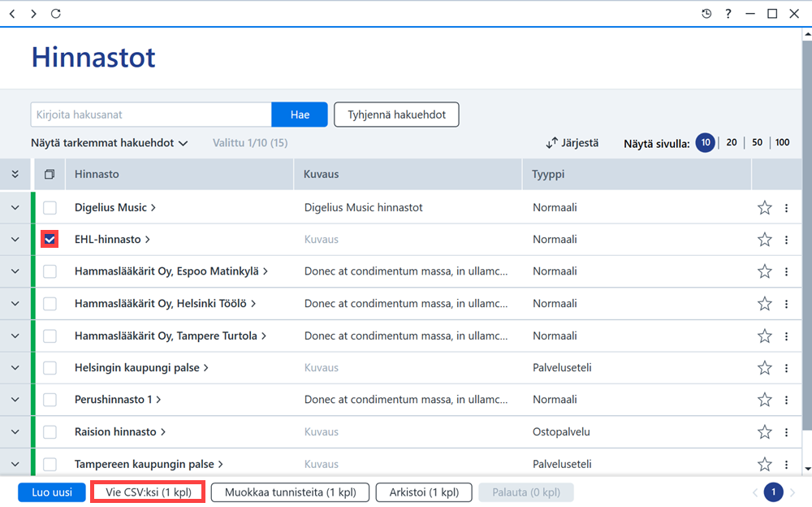
Task: Open more options for Helsingin kaupungi palse
Action: (786, 368)
